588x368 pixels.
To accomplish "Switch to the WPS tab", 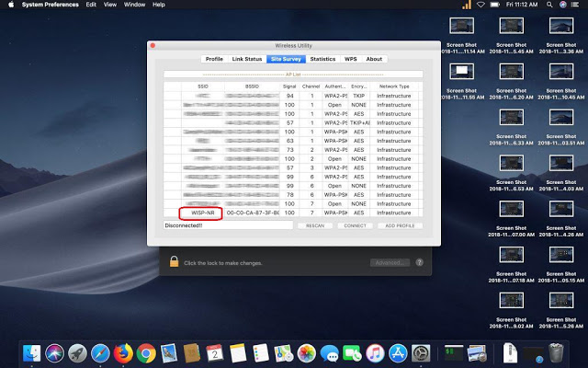I will [351, 59].
